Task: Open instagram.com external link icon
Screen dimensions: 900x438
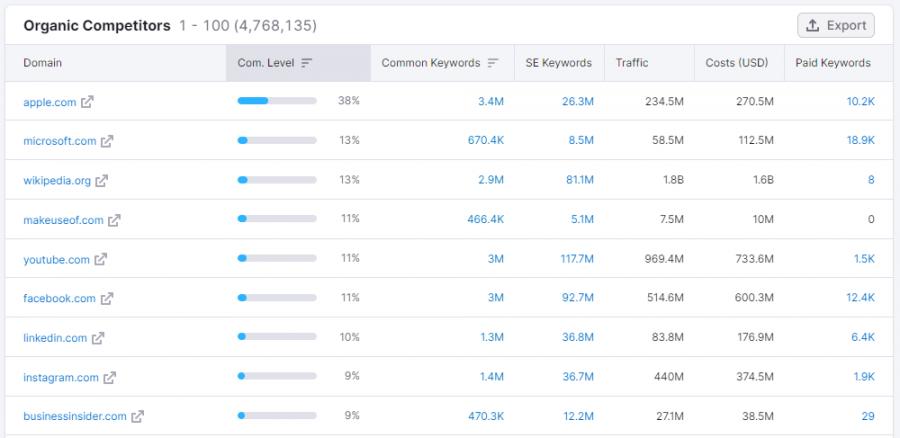Action: click(x=110, y=378)
